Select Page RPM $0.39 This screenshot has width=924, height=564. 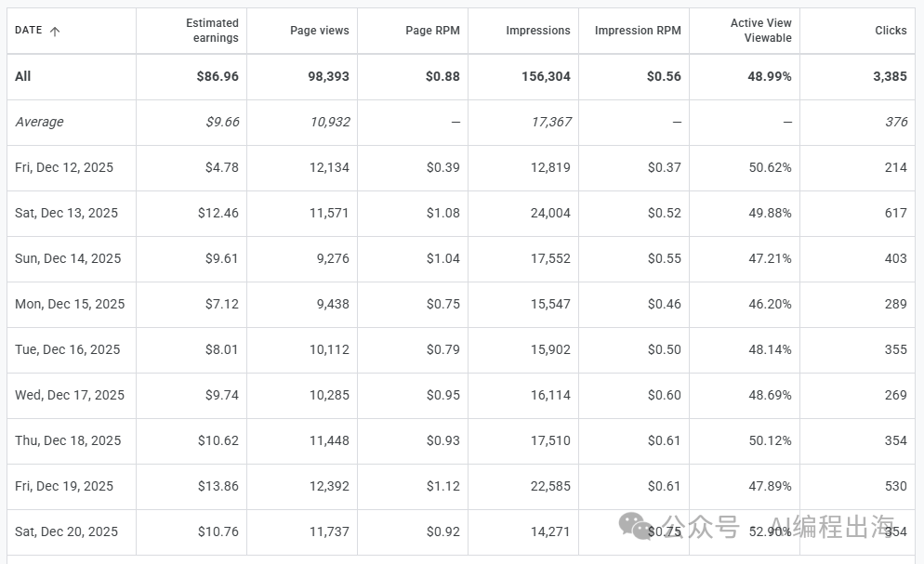coord(443,168)
